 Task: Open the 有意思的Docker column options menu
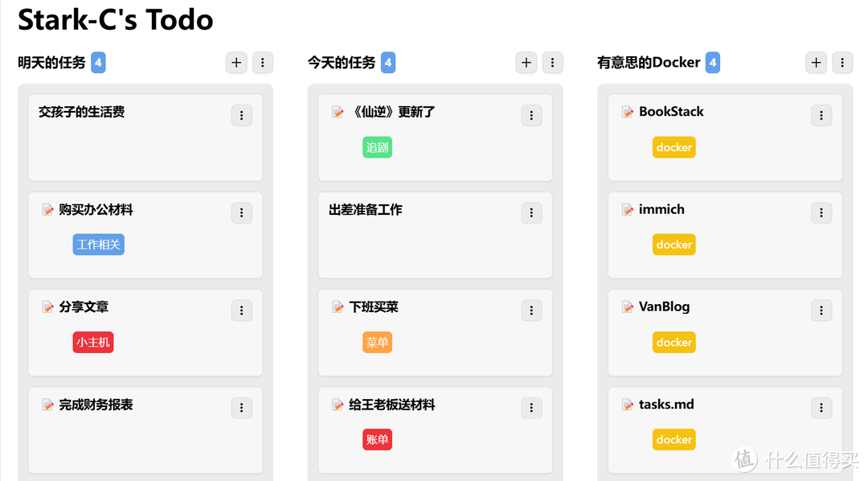pos(842,63)
